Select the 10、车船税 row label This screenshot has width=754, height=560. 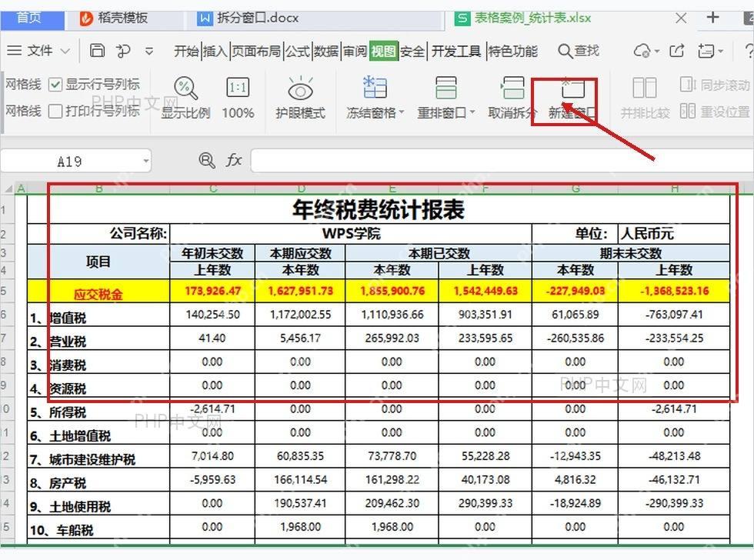click(98, 528)
